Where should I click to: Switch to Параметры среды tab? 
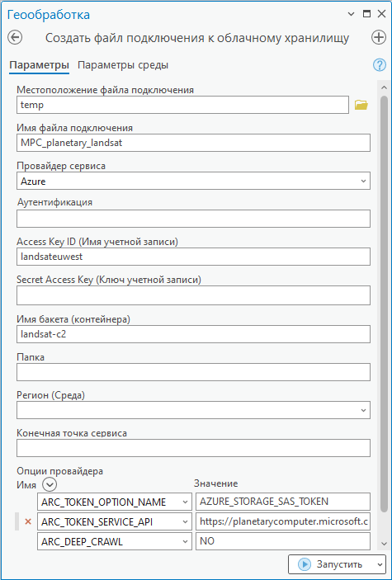pyautogui.click(x=123, y=65)
